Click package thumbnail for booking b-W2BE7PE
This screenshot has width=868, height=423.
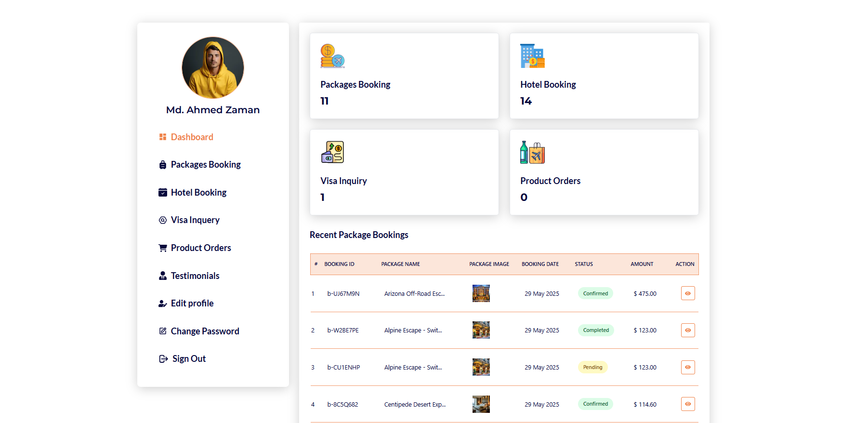[481, 330]
